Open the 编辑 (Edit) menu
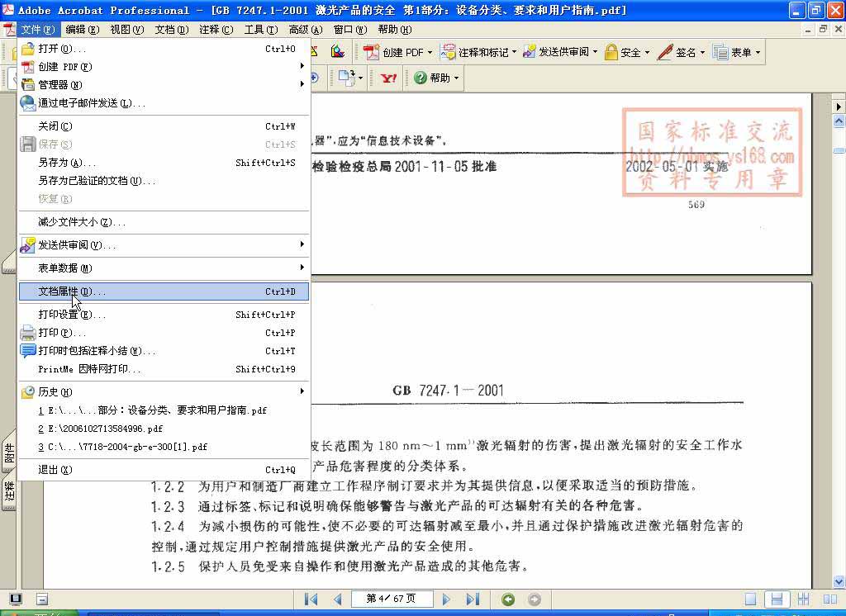 [x=83, y=30]
